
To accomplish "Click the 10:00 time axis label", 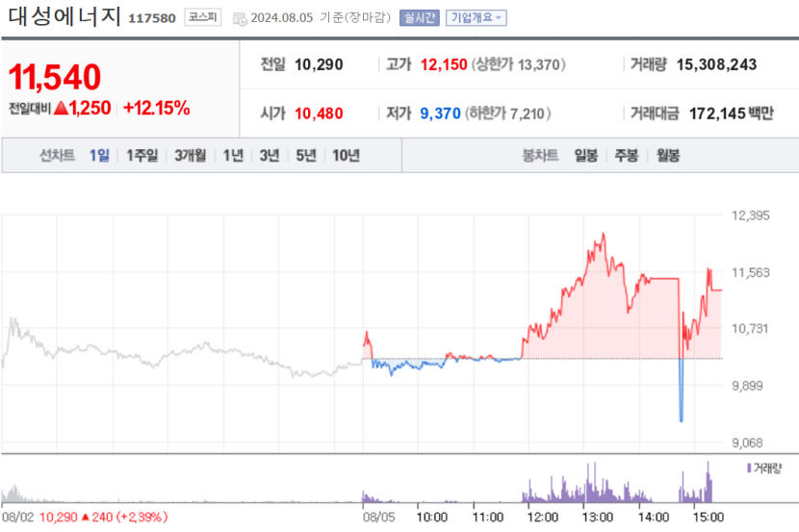I will (x=431, y=518).
